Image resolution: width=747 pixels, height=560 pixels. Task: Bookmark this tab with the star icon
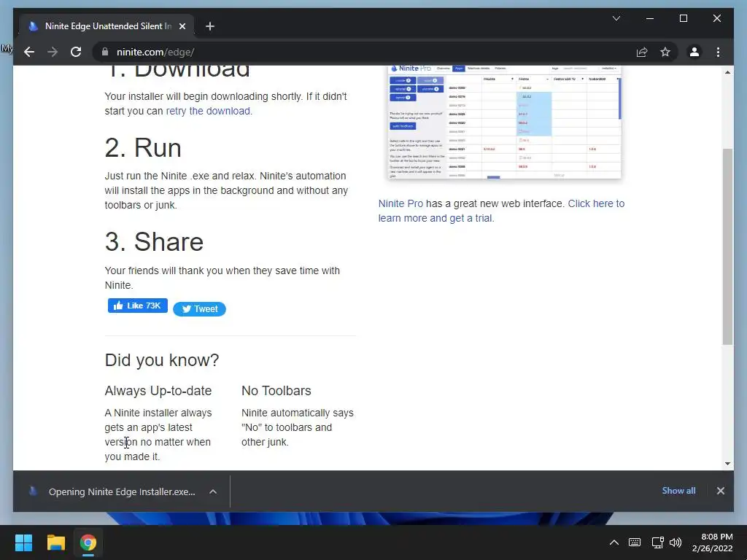click(665, 52)
